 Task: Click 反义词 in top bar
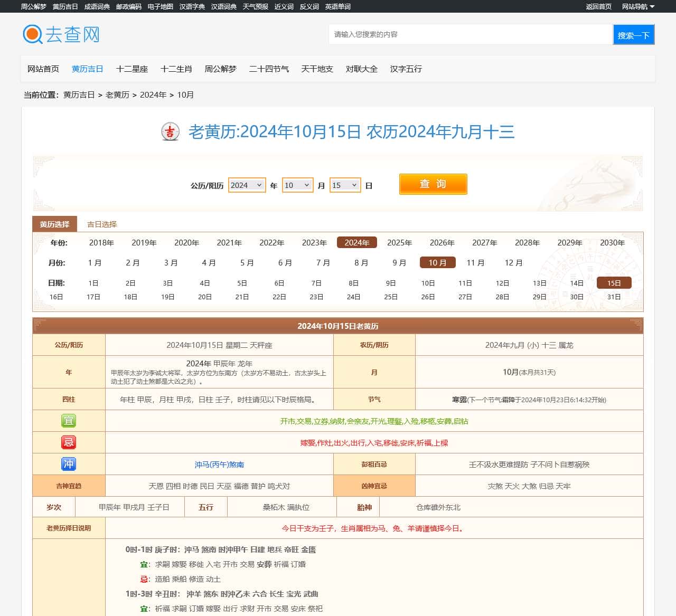pyautogui.click(x=309, y=6)
